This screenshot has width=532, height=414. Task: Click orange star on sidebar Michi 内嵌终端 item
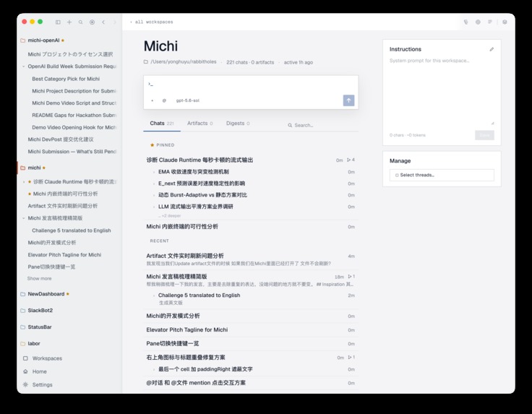pos(30,194)
